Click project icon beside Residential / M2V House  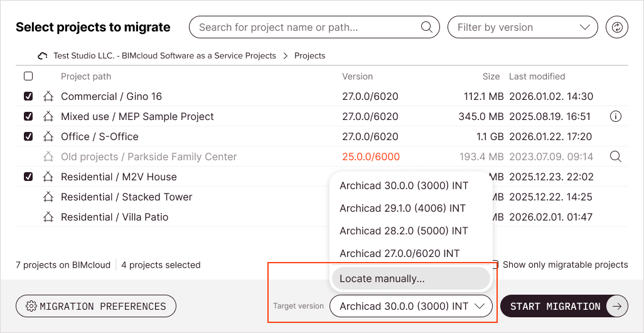(x=48, y=177)
